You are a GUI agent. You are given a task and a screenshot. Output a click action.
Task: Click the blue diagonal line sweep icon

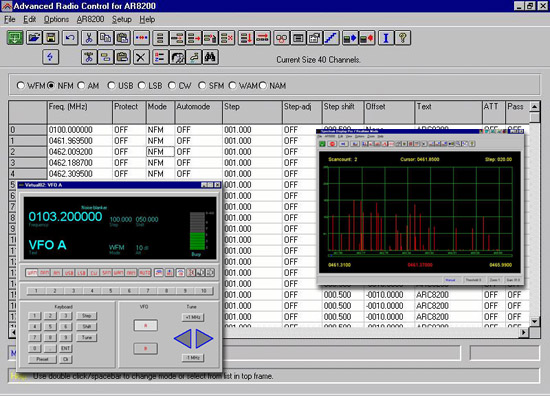tap(331, 38)
